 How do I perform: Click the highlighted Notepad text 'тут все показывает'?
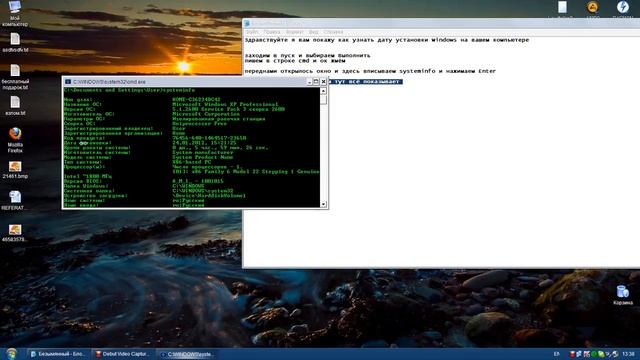click(367, 82)
